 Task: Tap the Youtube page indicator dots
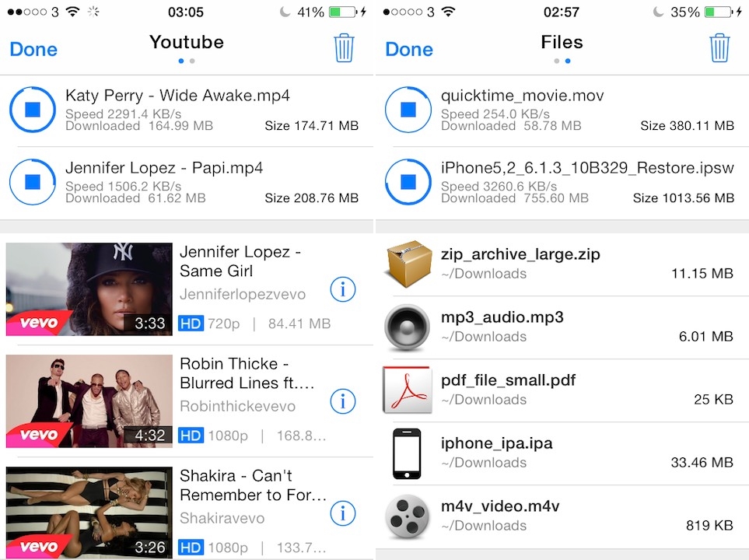(187, 61)
